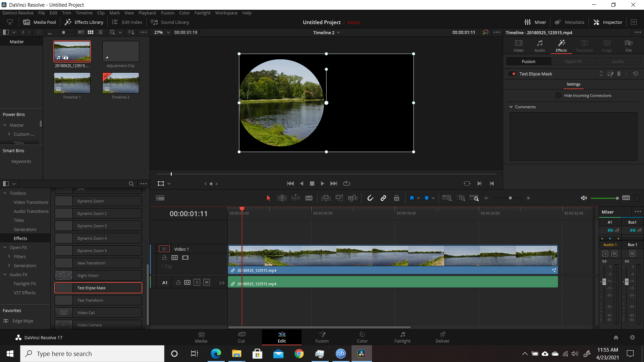
Task: Click the Replace Clip icon
Action: click(353, 198)
